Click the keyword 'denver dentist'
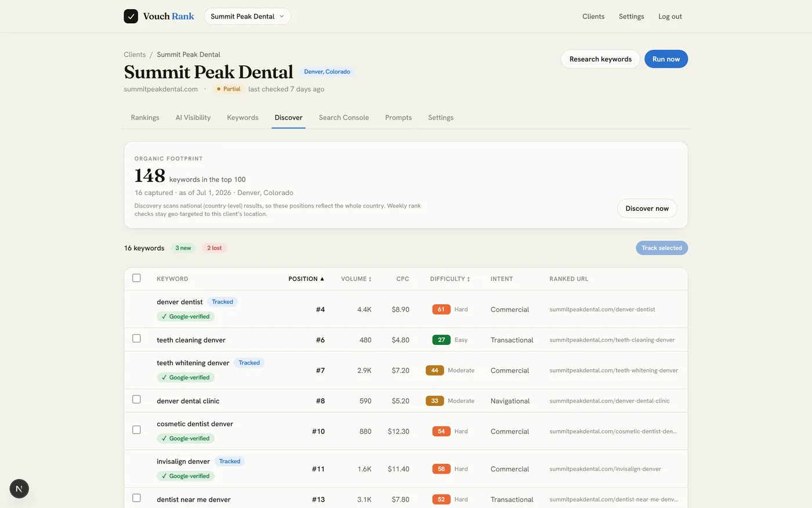812x508 pixels. (180, 302)
